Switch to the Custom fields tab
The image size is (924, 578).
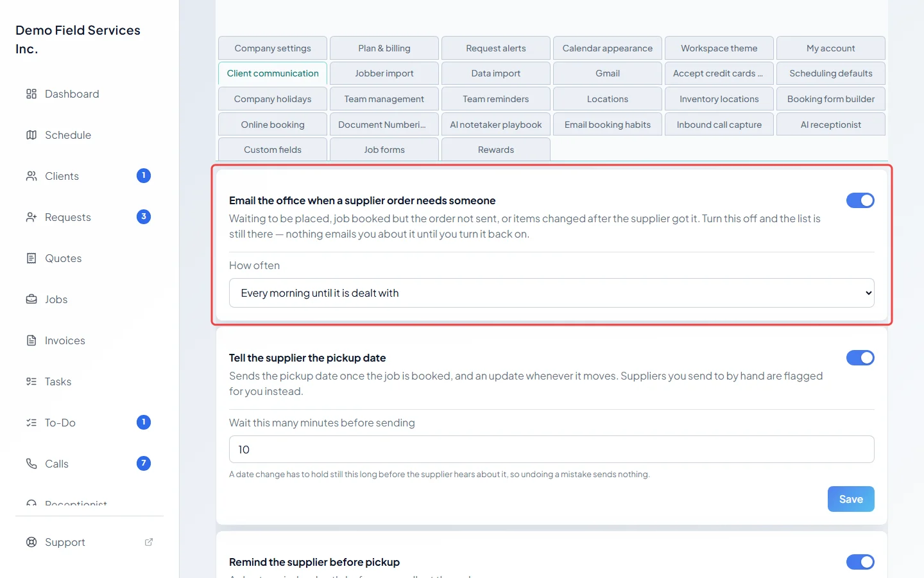pos(273,150)
